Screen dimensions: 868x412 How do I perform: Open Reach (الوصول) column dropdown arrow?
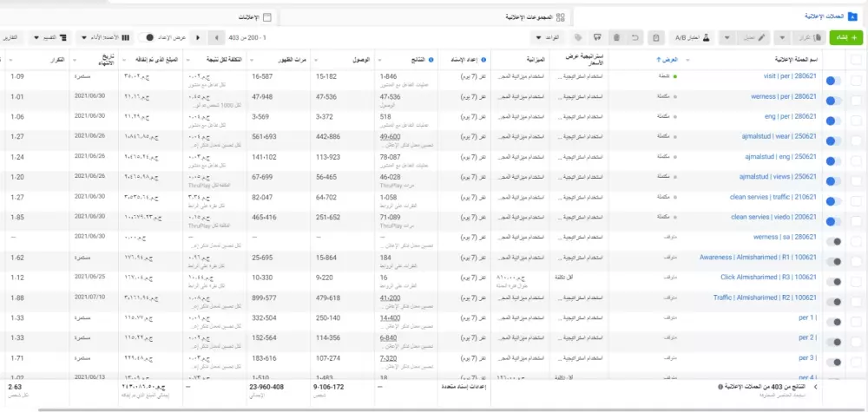tap(317, 60)
